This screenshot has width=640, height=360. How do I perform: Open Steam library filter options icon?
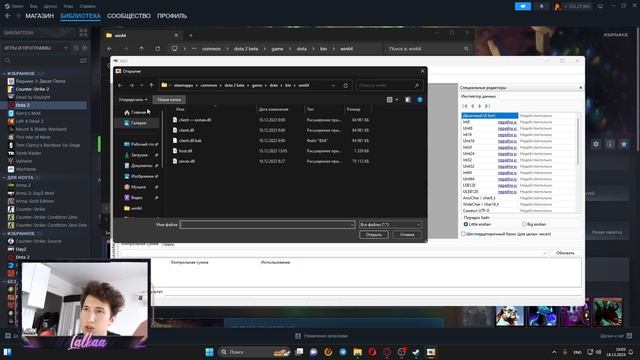coord(83,61)
